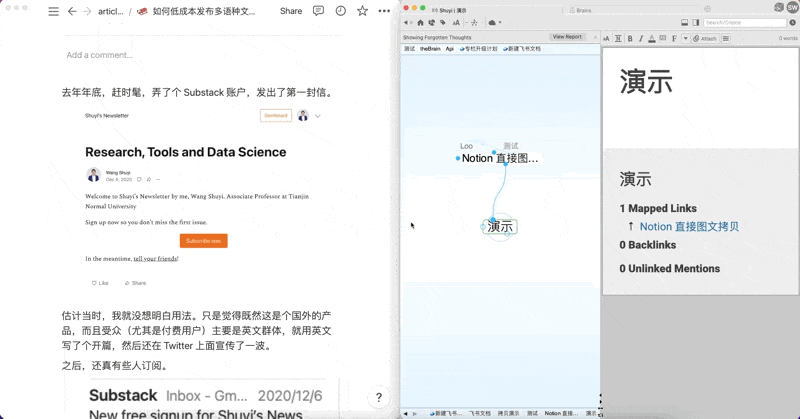Image resolution: width=800 pixels, height=419 pixels.
Task: Close the Forgotten Thoughts banner
Action: [x=595, y=37]
